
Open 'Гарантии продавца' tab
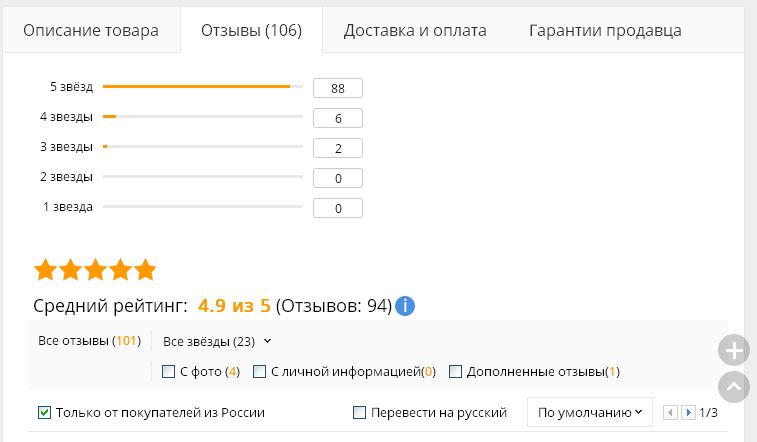coord(605,30)
